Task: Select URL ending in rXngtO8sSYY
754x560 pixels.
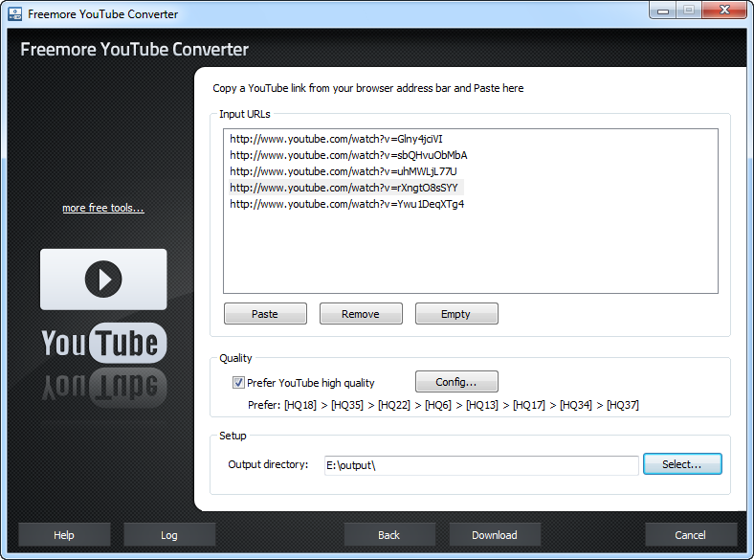Action: point(345,188)
